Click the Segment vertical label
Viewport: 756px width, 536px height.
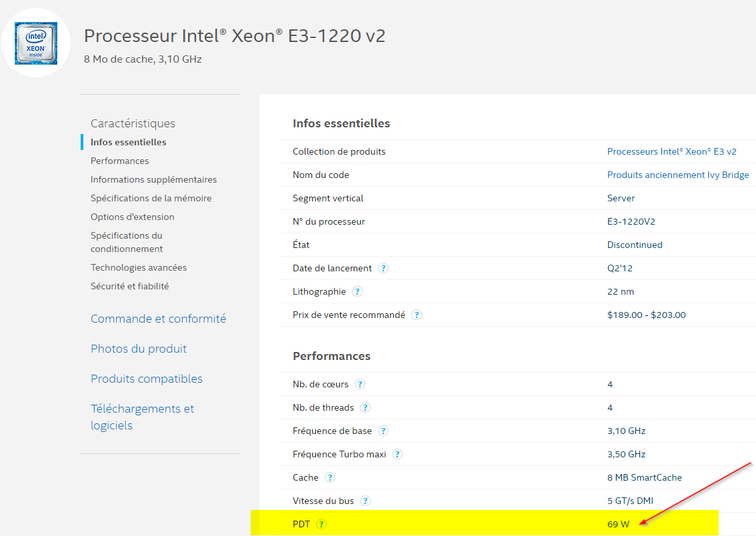click(328, 198)
